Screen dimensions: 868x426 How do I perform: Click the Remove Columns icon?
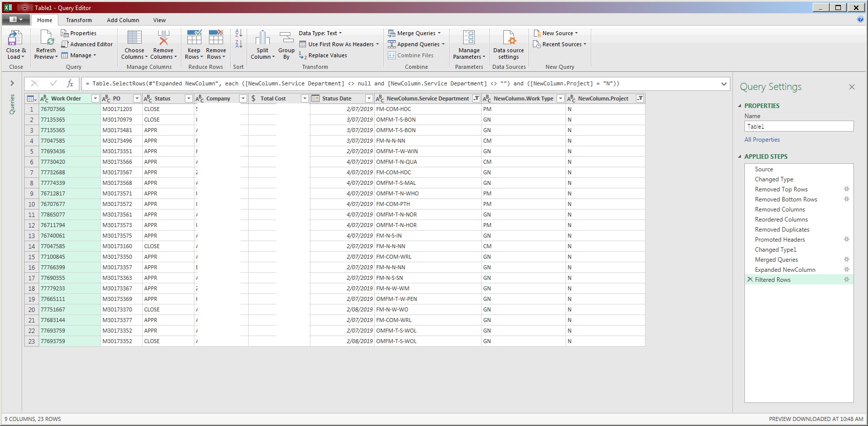163,38
